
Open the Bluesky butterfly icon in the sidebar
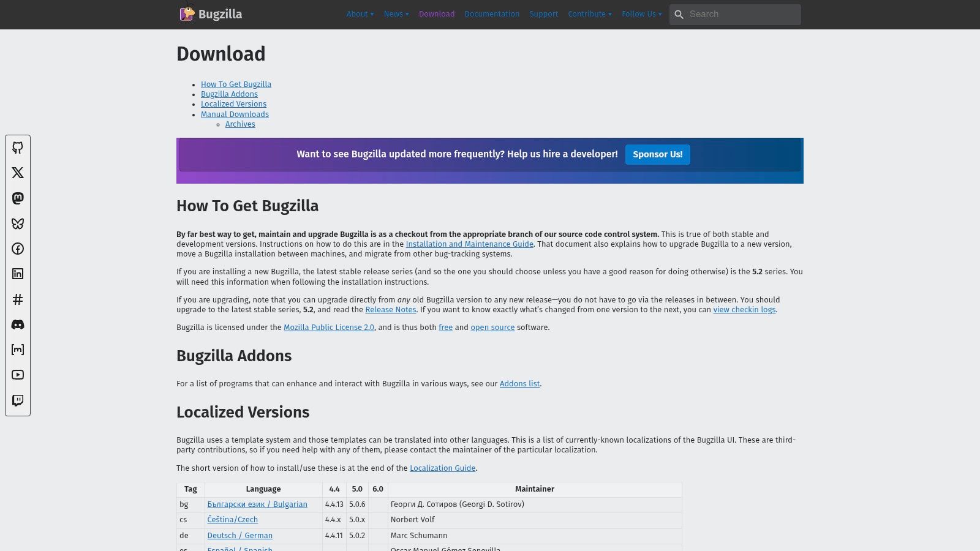(18, 223)
